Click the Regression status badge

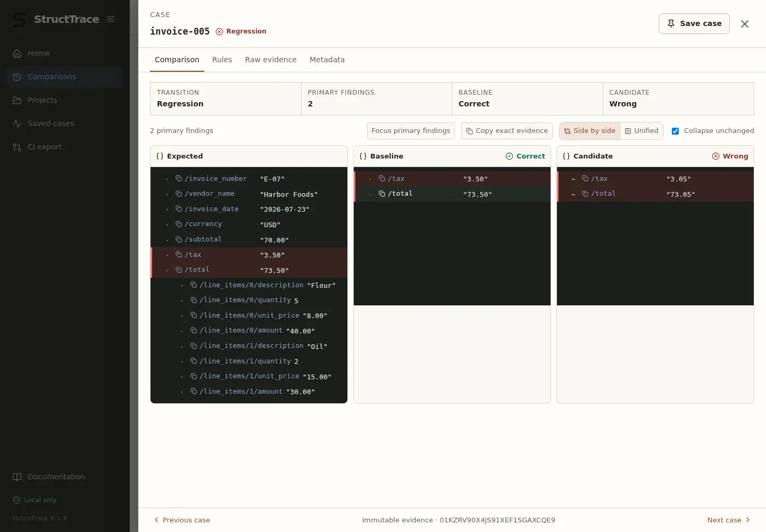click(241, 31)
